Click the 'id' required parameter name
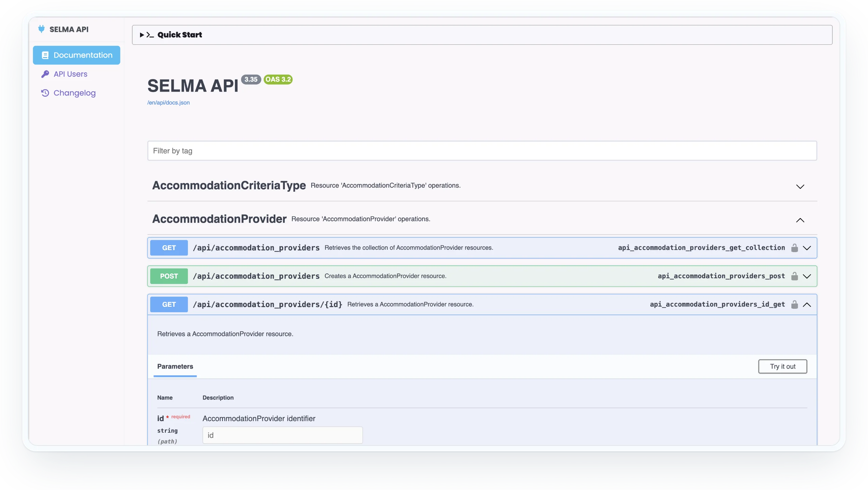This screenshot has height=490, width=868. 160,419
